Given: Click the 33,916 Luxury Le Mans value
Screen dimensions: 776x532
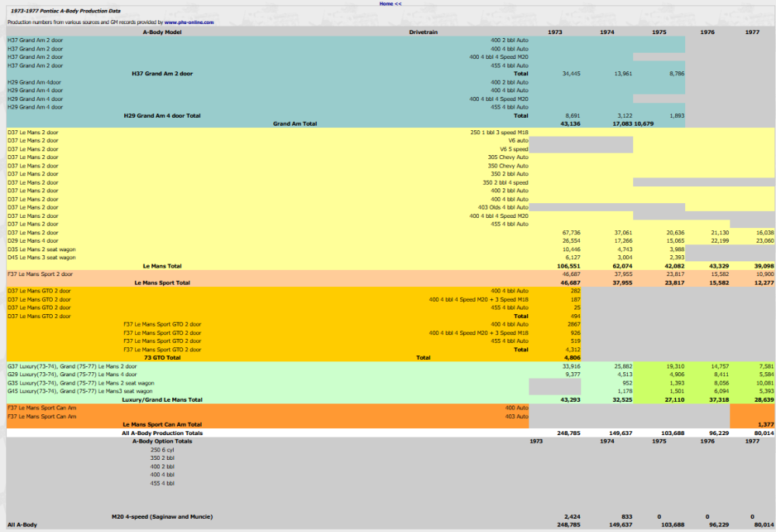Looking at the screenshot, I should (x=571, y=366).
